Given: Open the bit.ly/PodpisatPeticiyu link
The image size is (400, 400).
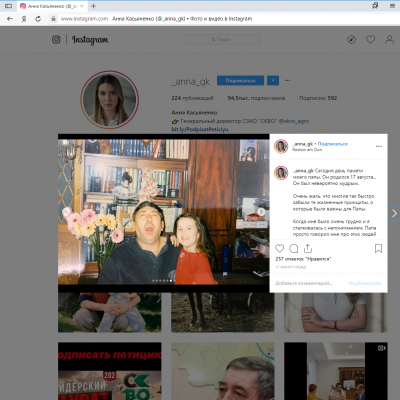Looking at the screenshot, I should (x=200, y=129).
